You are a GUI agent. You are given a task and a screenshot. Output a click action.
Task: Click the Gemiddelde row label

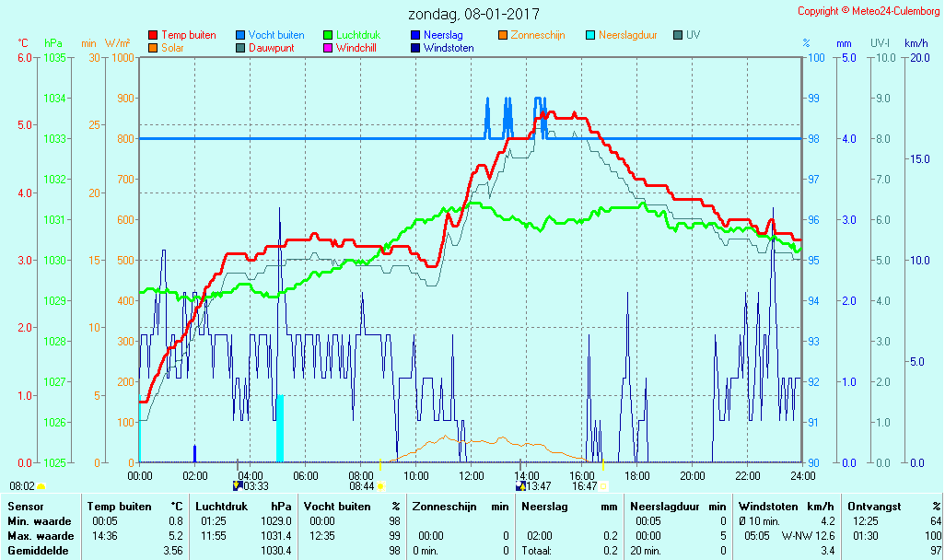point(40,551)
